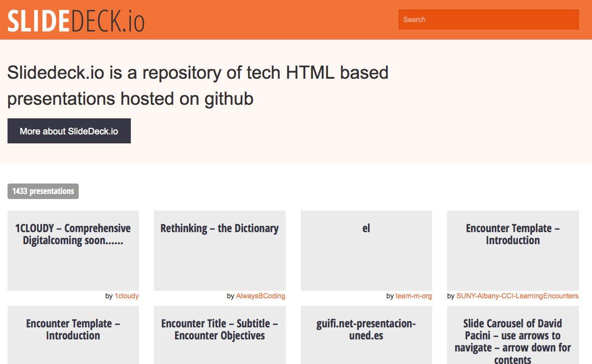Click the heading Slidedeck.io is a repository
Image resolution: width=592 pixels, height=364 pixels.
point(198,86)
